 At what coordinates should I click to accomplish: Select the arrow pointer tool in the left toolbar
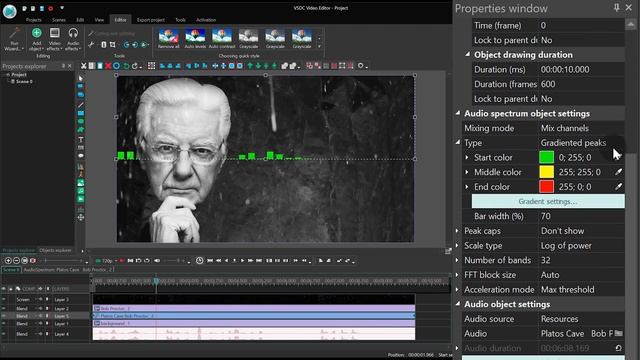[81, 78]
